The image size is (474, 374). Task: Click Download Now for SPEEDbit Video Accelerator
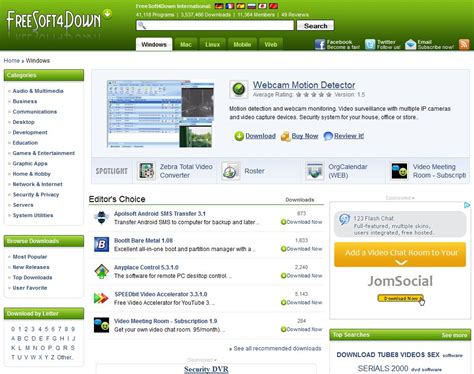coord(302,303)
